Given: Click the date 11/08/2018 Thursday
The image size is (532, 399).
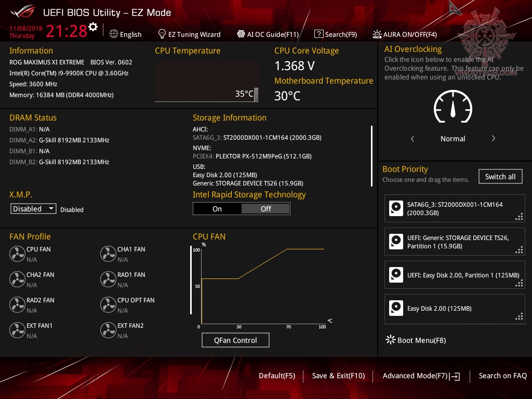Looking at the screenshot, I should tap(25, 32).
